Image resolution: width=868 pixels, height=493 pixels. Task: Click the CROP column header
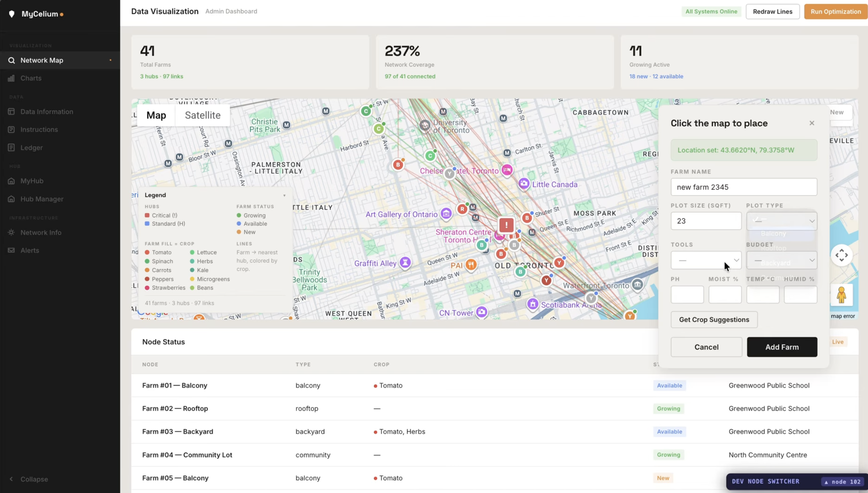coord(381,364)
